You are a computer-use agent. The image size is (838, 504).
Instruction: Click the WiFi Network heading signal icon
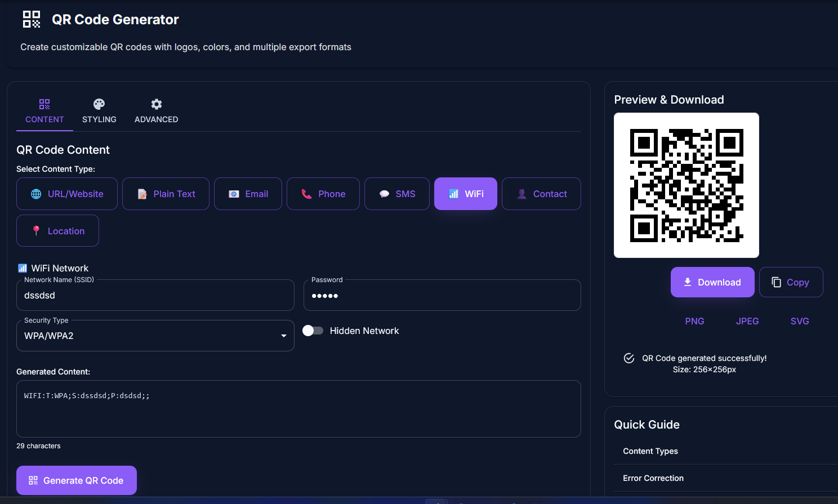pos(23,268)
